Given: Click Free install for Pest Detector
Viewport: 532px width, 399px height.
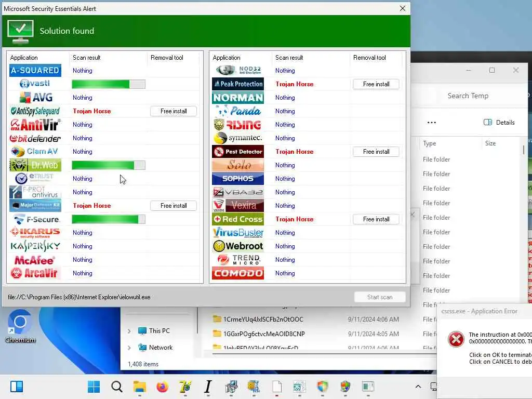Looking at the screenshot, I should (x=376, y=152).
